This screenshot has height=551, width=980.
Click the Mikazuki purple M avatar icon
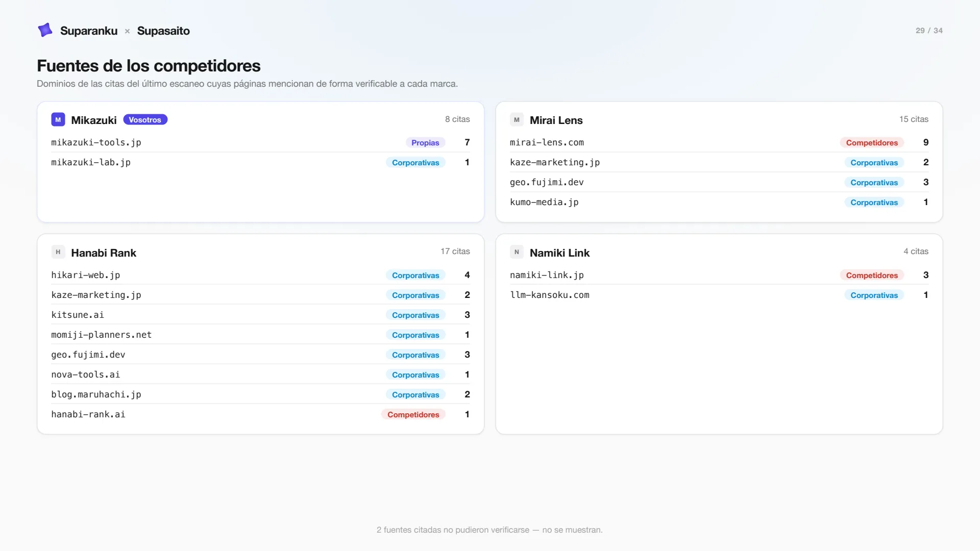(58, 119)
